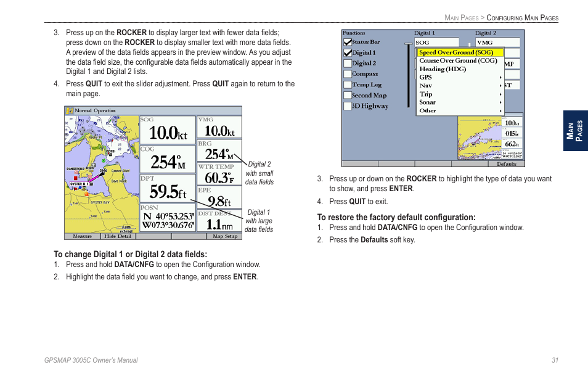Click heading 'To restore the factory default configuration'
Screen dimensions: 588x383
point(396,217)
